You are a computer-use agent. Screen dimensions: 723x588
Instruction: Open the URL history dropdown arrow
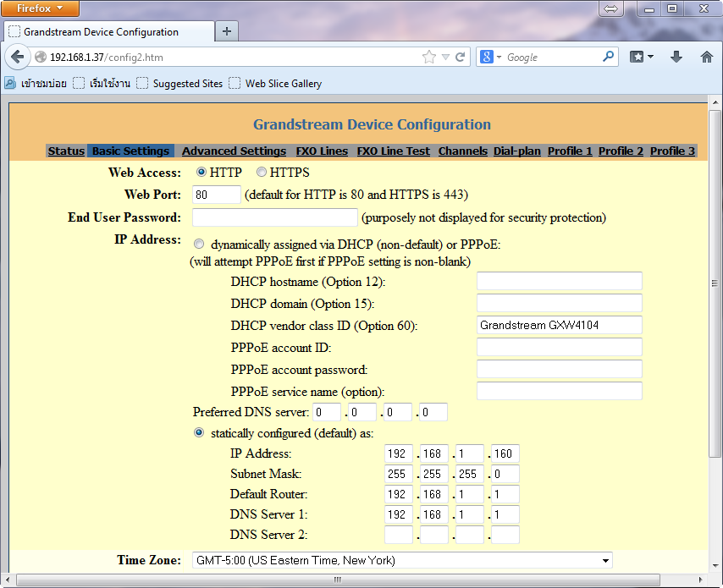pyautogui.click(x=445, y=58)
